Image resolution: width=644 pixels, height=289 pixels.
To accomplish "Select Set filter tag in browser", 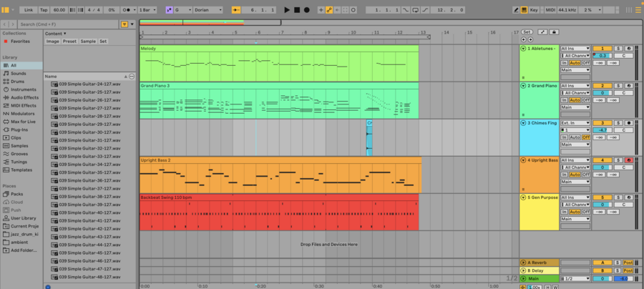I will [102, 41].
